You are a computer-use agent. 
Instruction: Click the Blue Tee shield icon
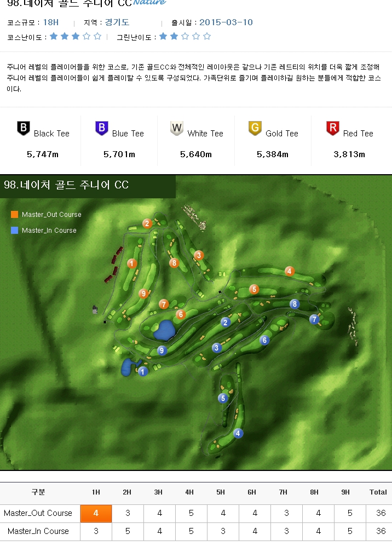click(101, 129)
